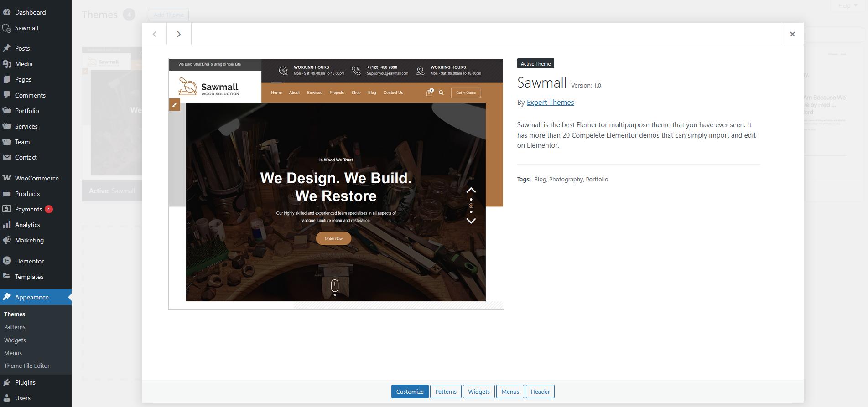868x407 pixels.
Task: Click the Comments bubble icon
Action: pos(7,95)
